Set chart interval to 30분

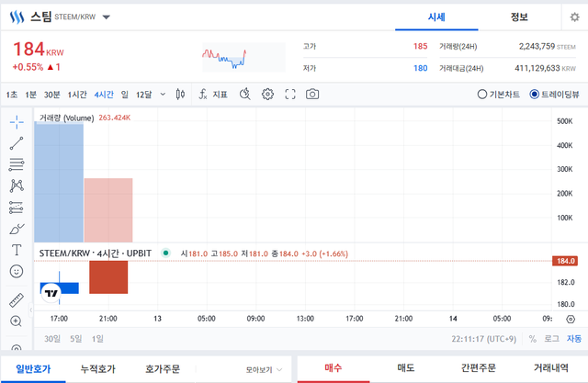click(52, 95)
